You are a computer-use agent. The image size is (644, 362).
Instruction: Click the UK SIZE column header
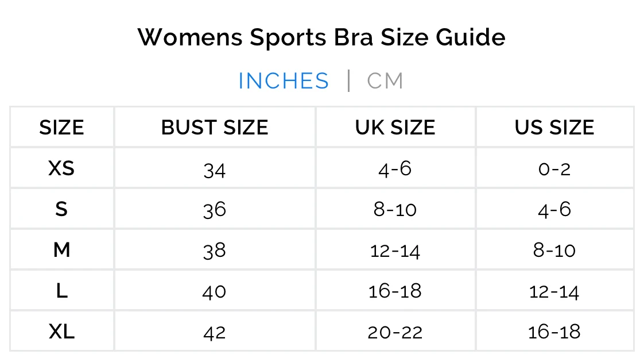click(395, 128)
